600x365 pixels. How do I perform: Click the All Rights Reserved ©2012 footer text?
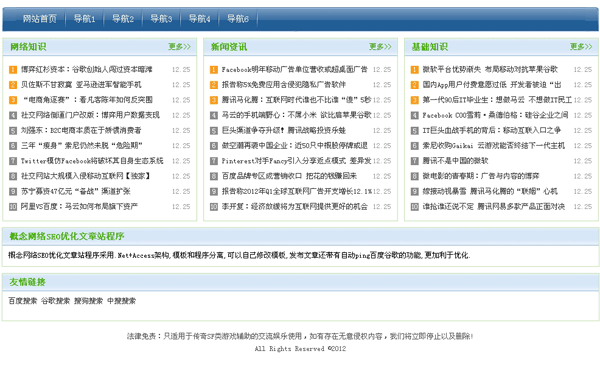tap(300, 349)
